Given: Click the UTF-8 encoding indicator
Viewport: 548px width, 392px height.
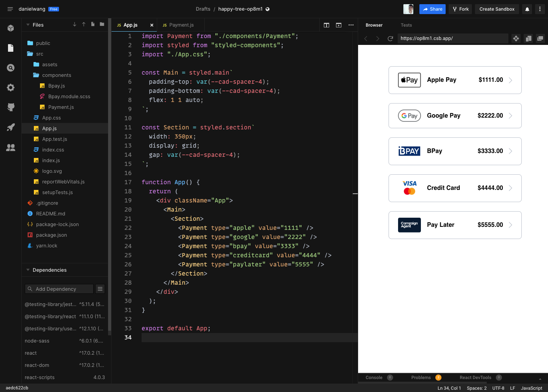Looking at the screenshot, I should [x=498, y=388].
